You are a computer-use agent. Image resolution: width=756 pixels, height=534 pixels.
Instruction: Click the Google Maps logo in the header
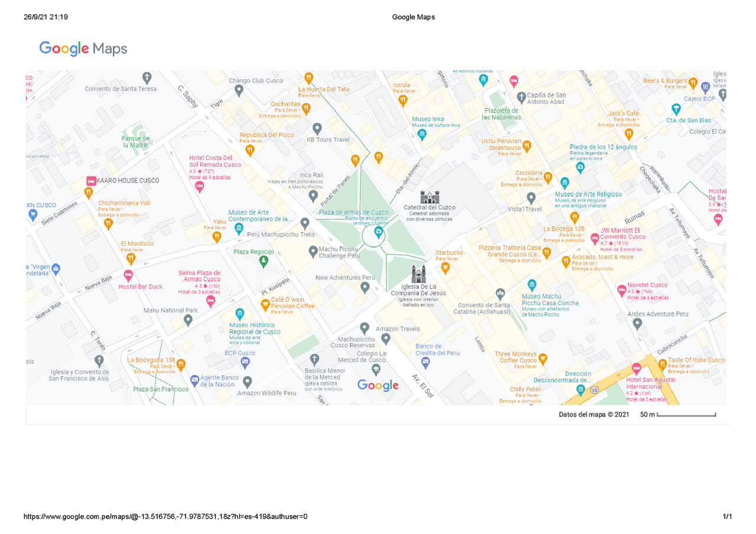pos(83,48)
